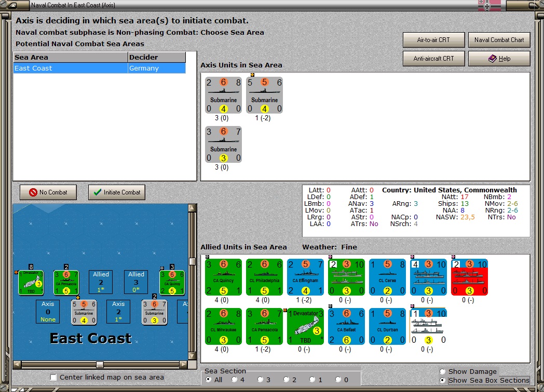The image size is (544, 392).
Task: Select sea section 2 radio button
Action: [x=286, y=380]
